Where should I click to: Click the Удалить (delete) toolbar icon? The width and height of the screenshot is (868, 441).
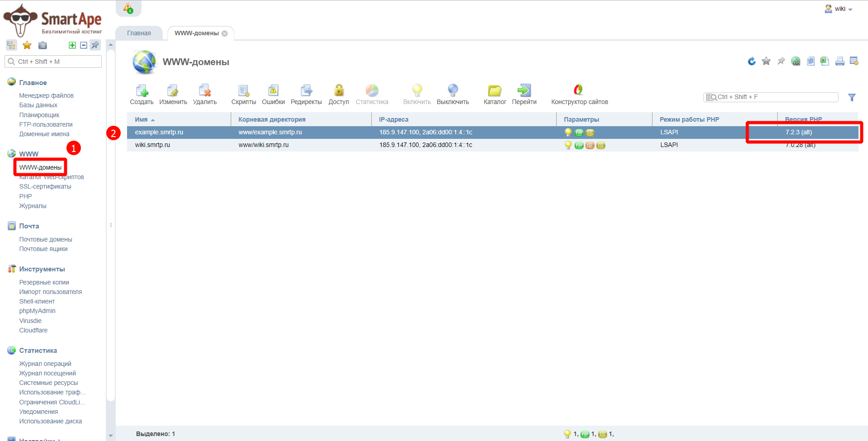coord(205,91)
